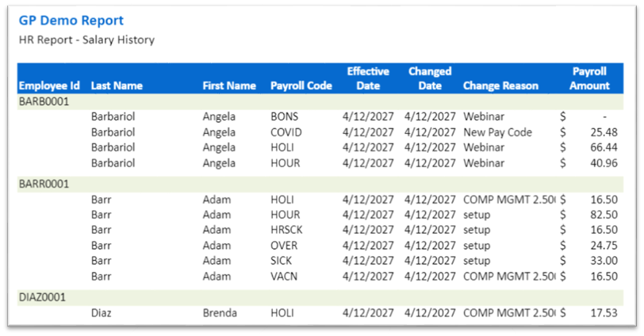
Task: Click the GP Demo Report title
Action: pos(71,21)
